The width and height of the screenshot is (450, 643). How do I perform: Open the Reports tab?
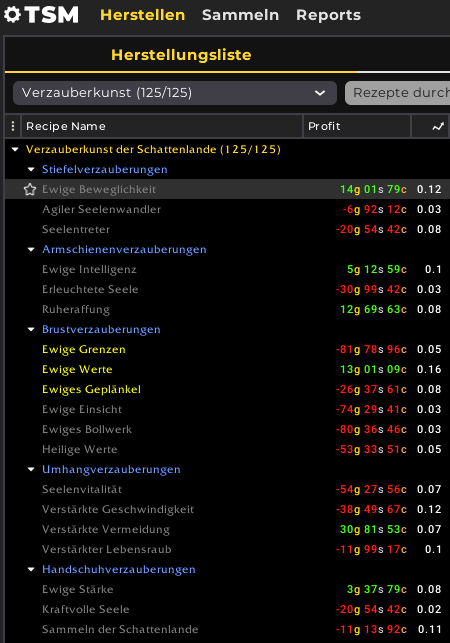click(329, 15)
